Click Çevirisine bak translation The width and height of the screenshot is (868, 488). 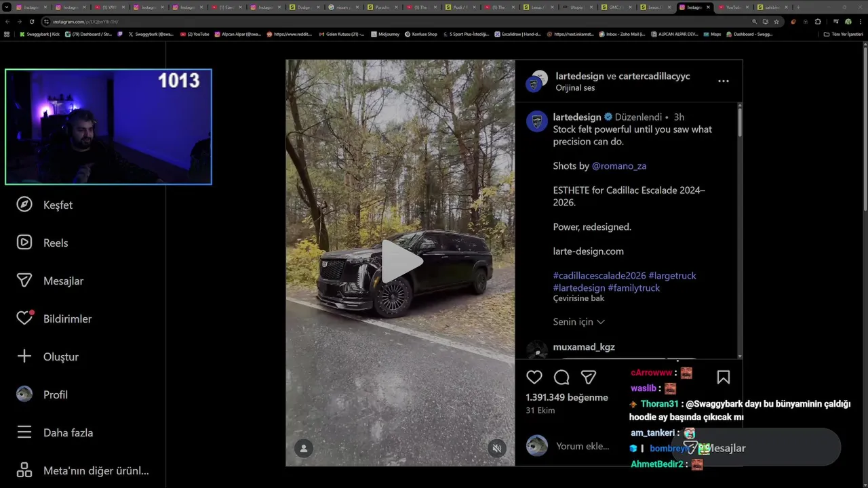click(x=578, y=298)
